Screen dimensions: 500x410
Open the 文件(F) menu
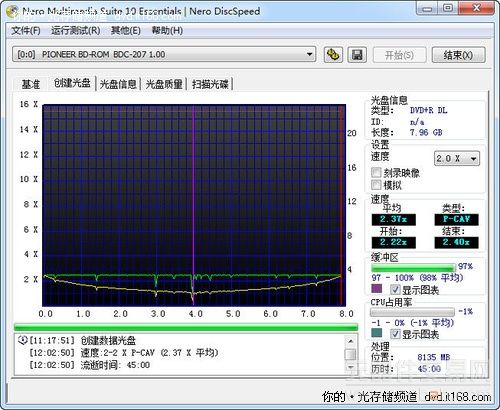point(26,31)
